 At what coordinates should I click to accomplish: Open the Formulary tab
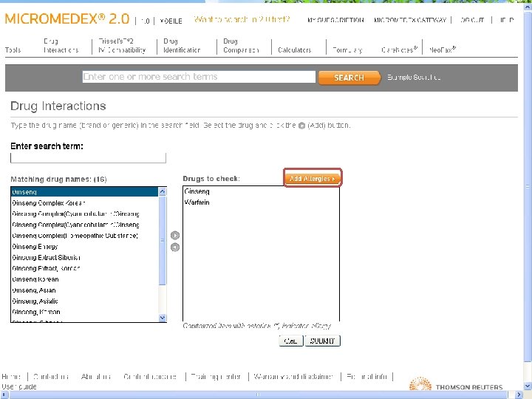coord(347,50)
